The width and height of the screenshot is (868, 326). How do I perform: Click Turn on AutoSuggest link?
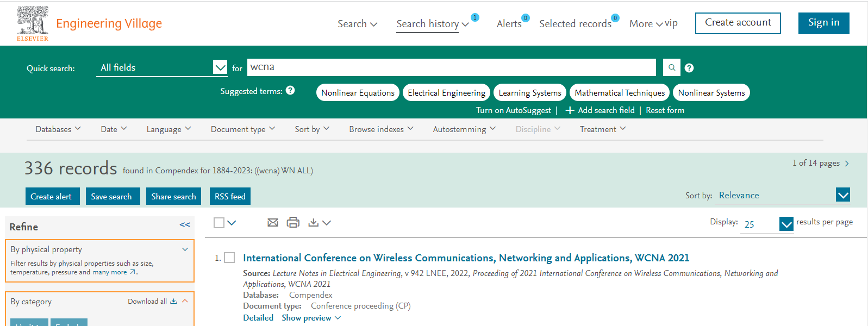(x=514, y=110)
